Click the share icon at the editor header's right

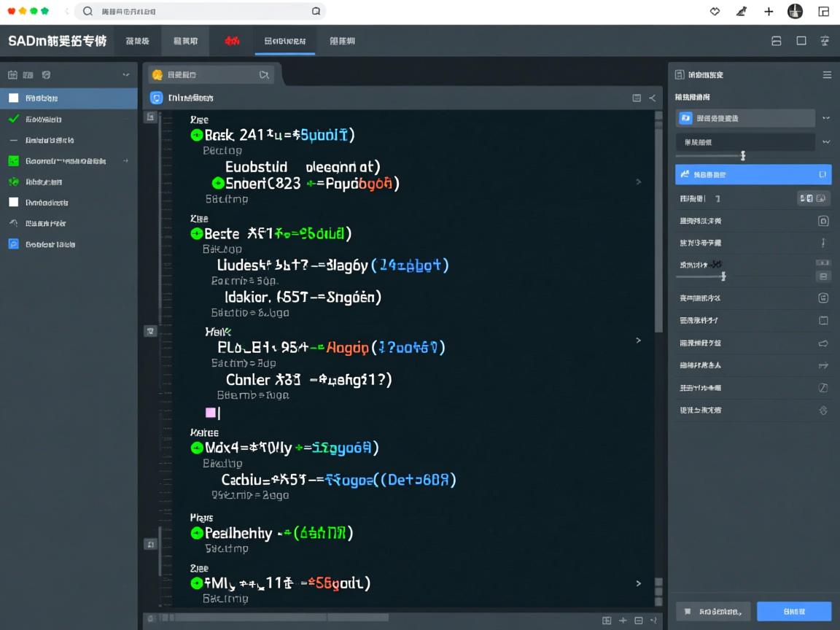point(653,98)
